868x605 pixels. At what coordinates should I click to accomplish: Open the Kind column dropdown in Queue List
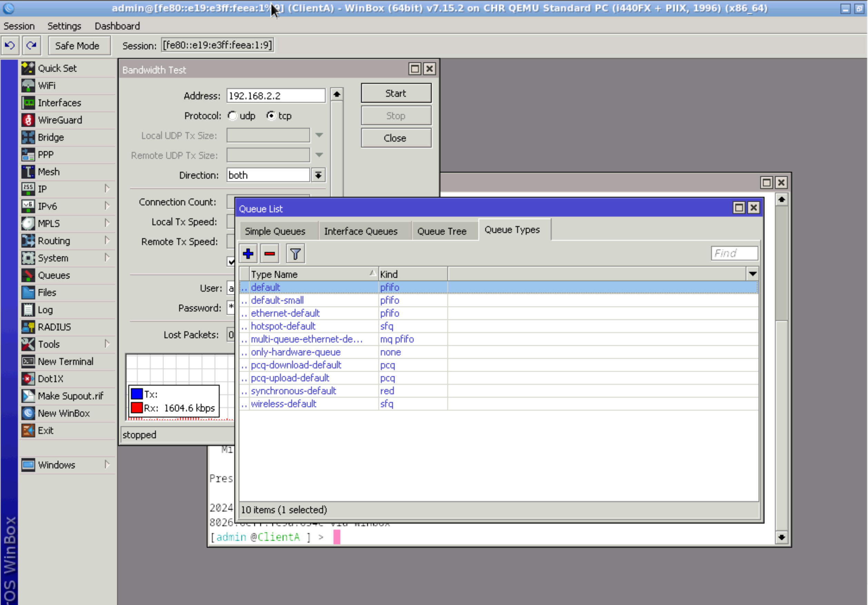point(752,274)
